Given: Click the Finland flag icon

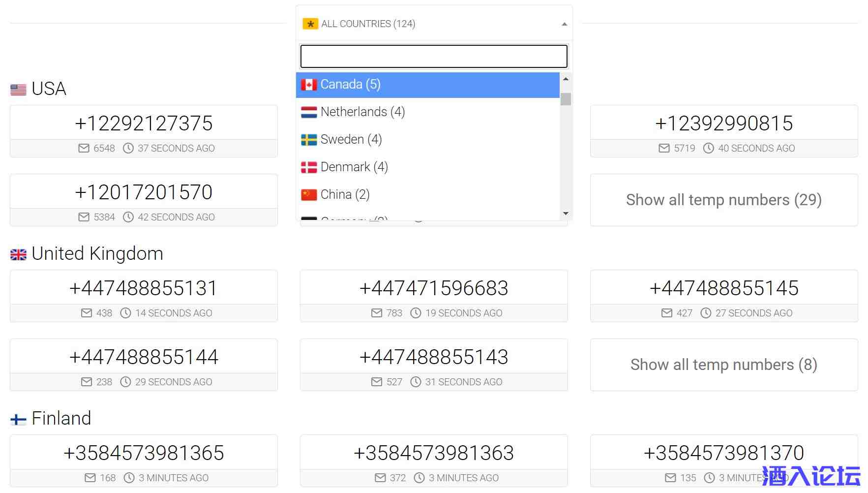Looking at the screenshot, I should point(18,419).
